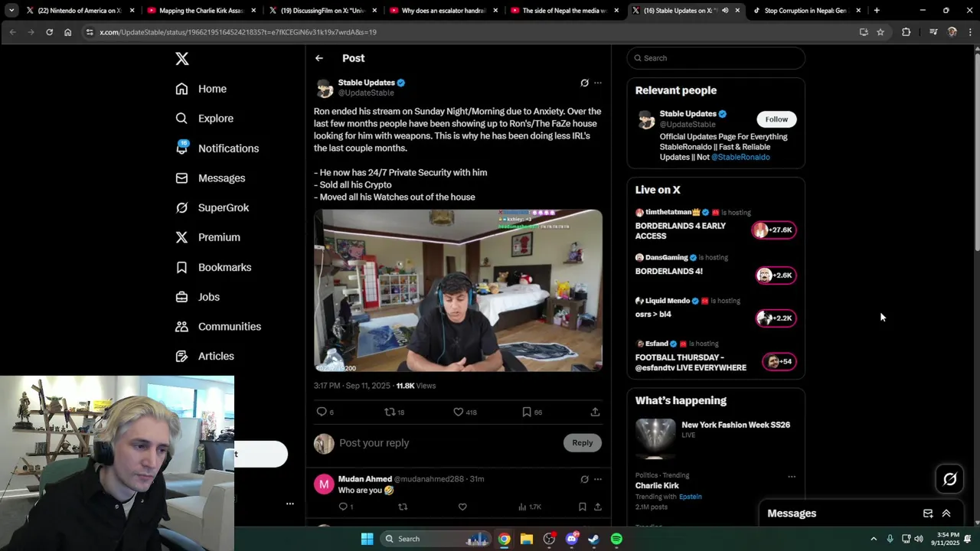Open more options on Stable Updates post
The image size is (980, 551).
[598, 83]
